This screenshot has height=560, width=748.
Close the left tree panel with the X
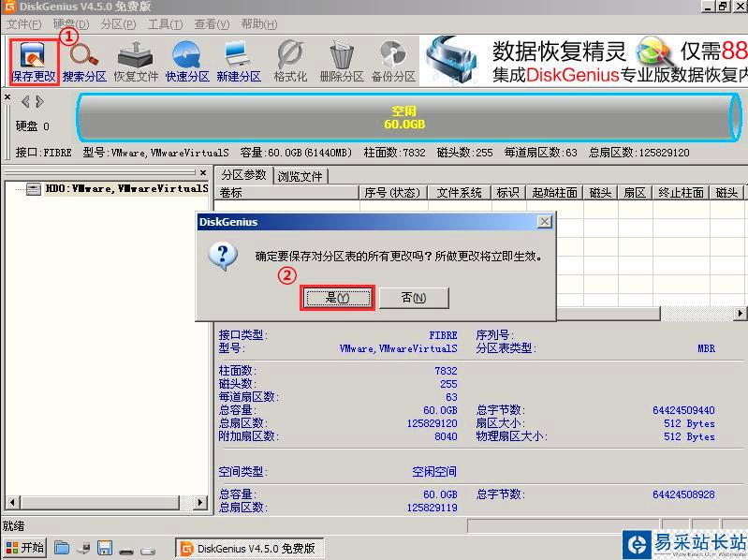[203, 172]
